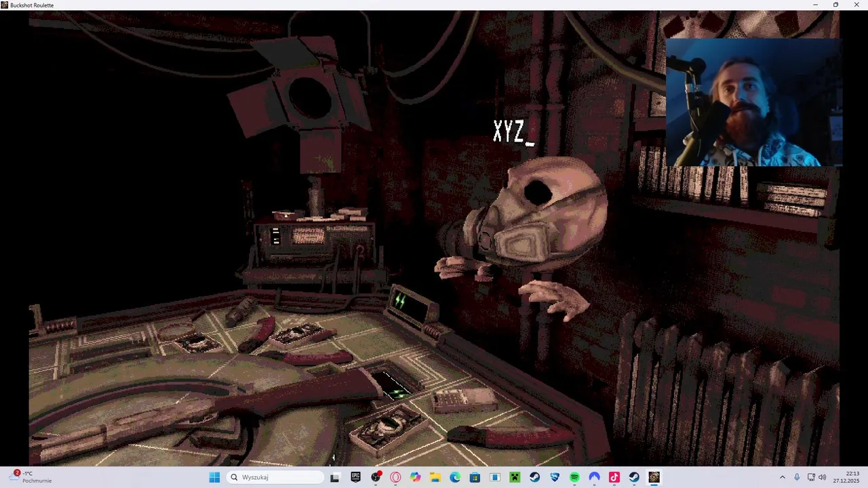Screen dimensions: 868x488
Task: Open the second Steam icon in taskbar
Action: point(634,477)
